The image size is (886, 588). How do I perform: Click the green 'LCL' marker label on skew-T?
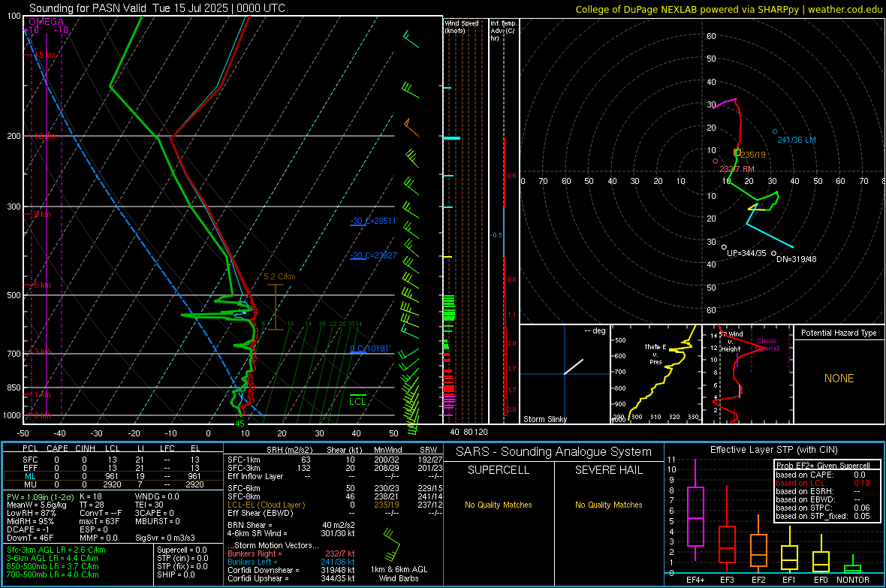(x=357, y=402)
